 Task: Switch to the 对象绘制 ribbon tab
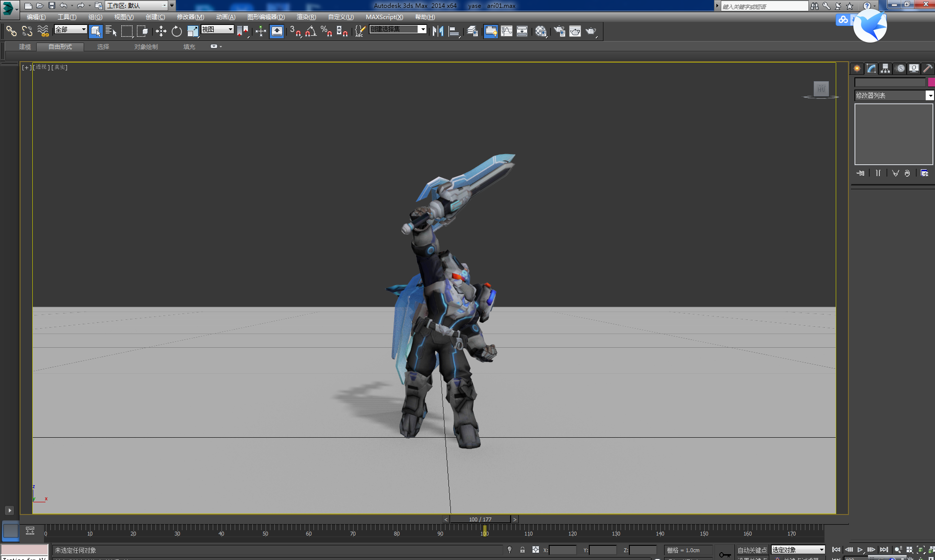pos(146,47)
